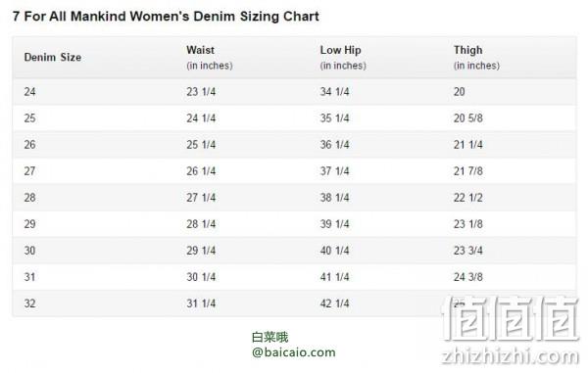Click the green Chinese text 白菜哦

[x=270, y=338]
